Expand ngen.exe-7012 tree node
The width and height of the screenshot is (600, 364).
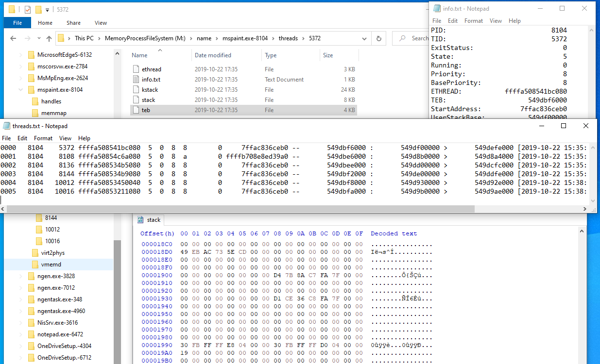click(x=20, y=288)
